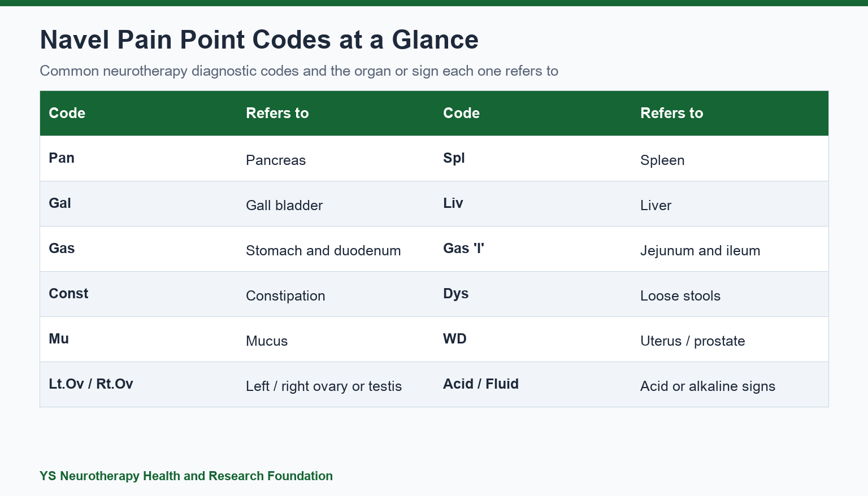Image resolution: width=868 pixels, height=496 pixels.
Task: Click the 'Const' code cell
Action: pos(138,294)
